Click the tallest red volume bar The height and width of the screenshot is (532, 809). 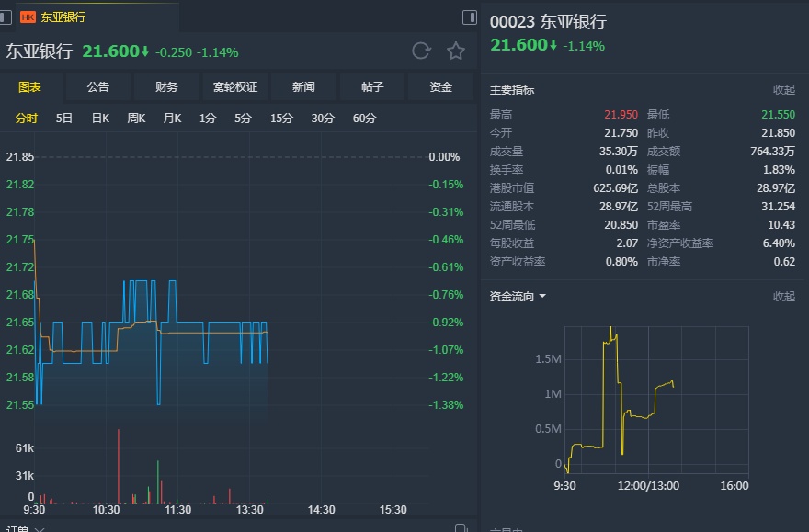[119, 466]
